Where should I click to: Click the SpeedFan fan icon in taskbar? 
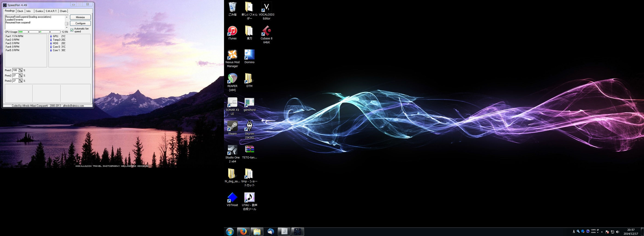[x=297, y=231]
